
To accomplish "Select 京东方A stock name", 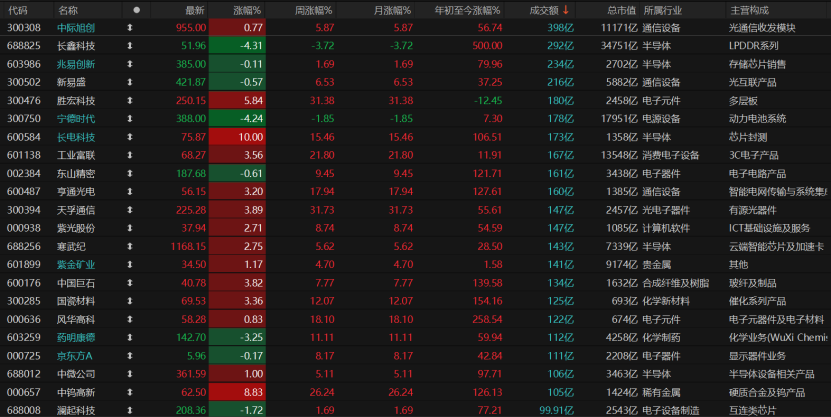I will 75,356.
